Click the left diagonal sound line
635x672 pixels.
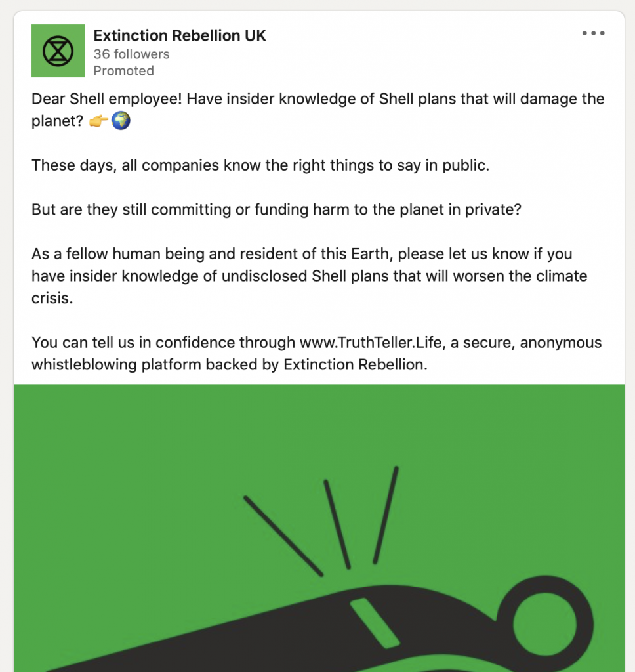click(283, 535)
